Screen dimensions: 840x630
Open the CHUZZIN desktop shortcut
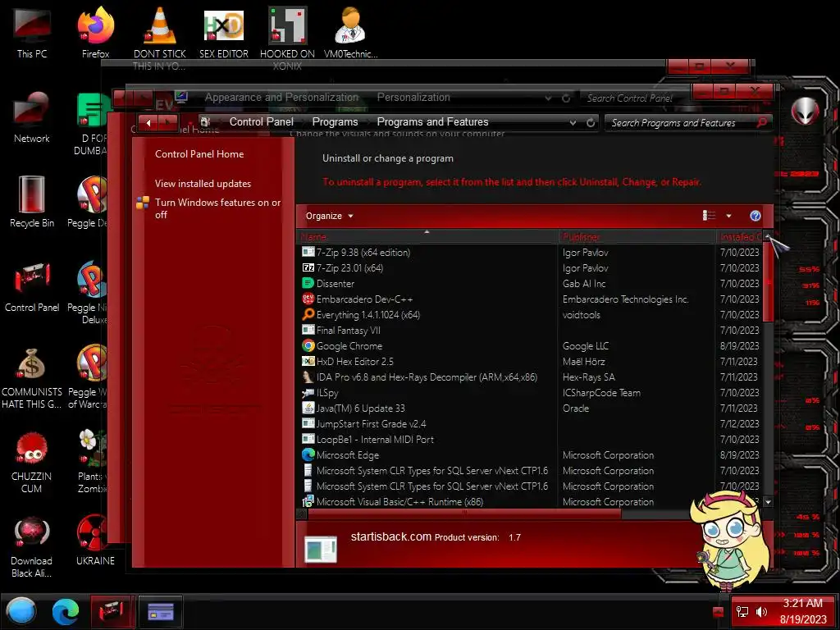click(x=32, y=462)
